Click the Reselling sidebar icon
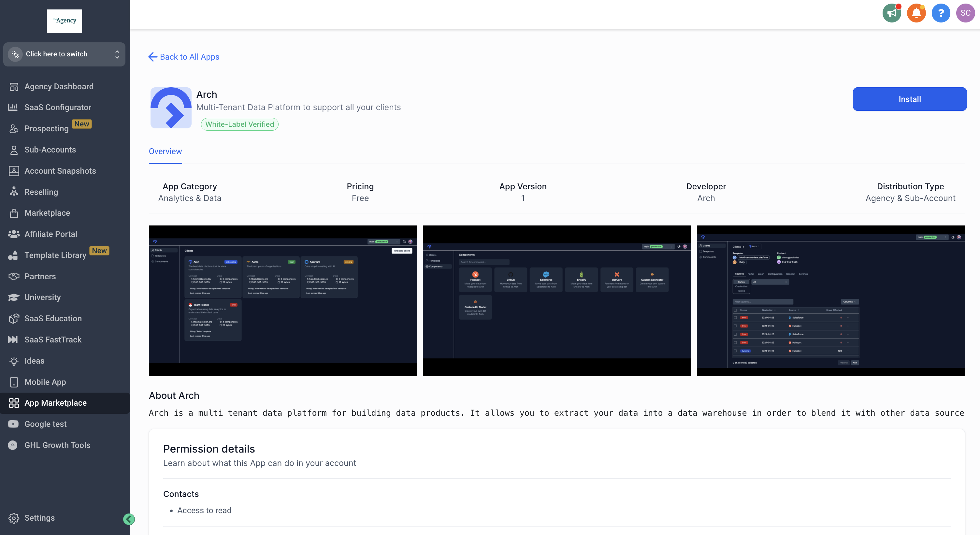 tap(14, 192)
